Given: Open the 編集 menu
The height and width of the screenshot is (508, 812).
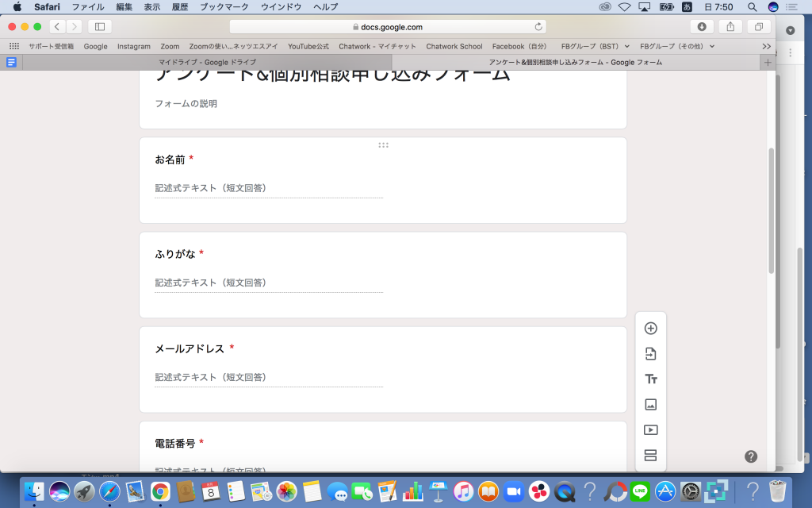Looking at the screenshot, I should click(124, 6).
